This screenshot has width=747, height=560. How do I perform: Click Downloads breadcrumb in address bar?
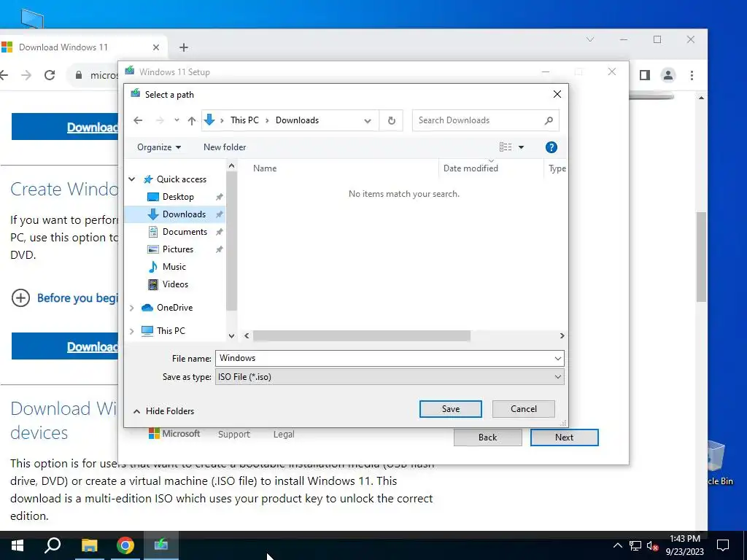click(x=298, y=120)
